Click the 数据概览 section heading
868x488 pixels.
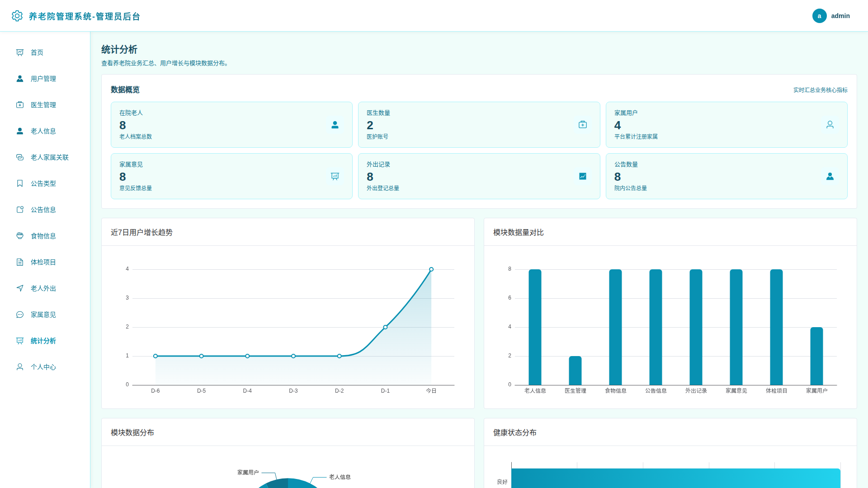[125, 89]
